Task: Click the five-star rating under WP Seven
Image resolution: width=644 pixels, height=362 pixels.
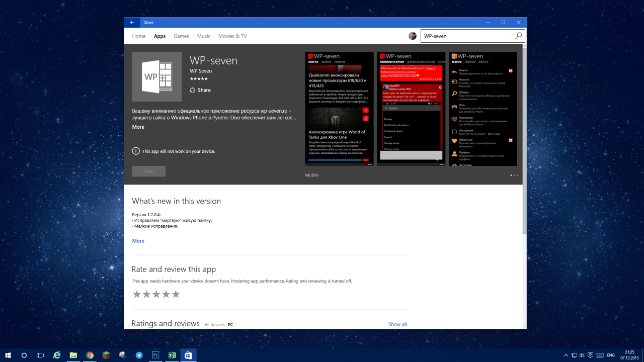Action: pyautogui.click(x=199, y=79)
